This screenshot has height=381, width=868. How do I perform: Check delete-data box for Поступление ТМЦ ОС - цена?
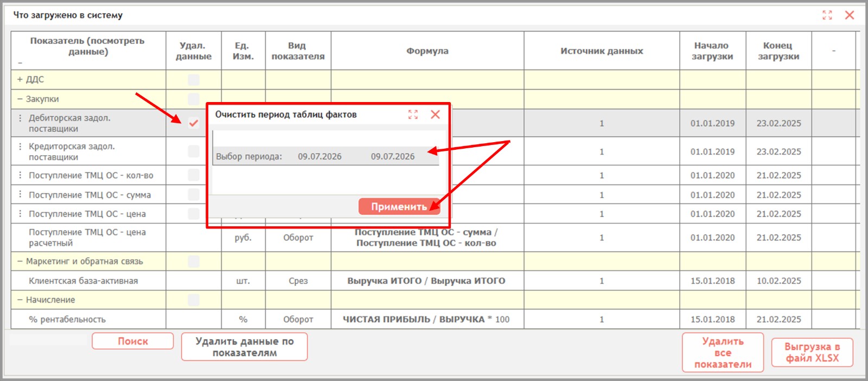(x=193, y=214)
